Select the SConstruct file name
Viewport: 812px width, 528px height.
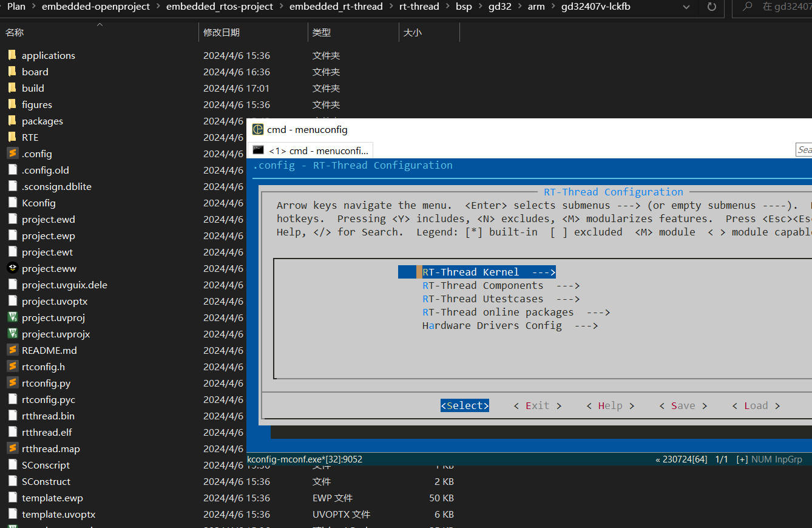pos(46,481)
